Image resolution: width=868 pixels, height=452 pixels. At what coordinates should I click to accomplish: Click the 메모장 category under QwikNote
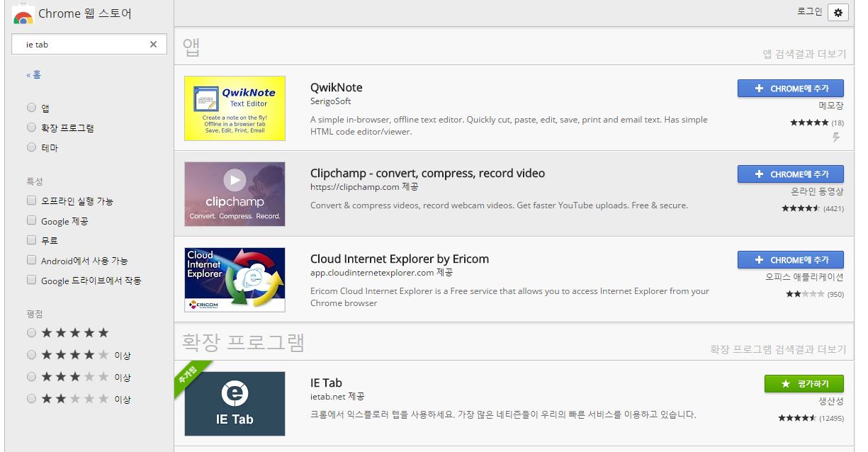point(831,106)
